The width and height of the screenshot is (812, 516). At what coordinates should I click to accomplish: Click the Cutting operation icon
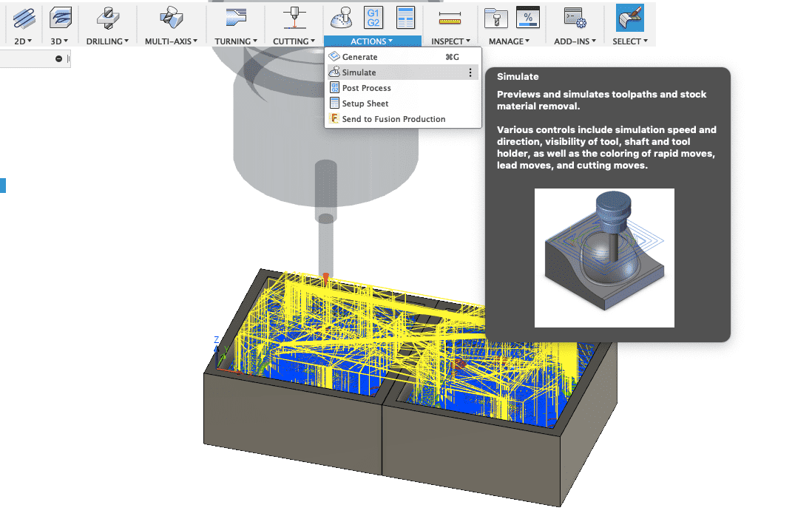pyautogui.click(x=294, y=18)
